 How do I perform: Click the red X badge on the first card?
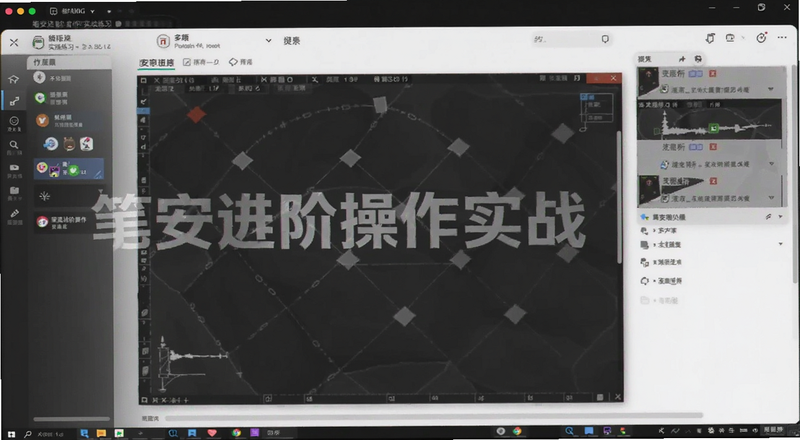(x=713, y=74)
